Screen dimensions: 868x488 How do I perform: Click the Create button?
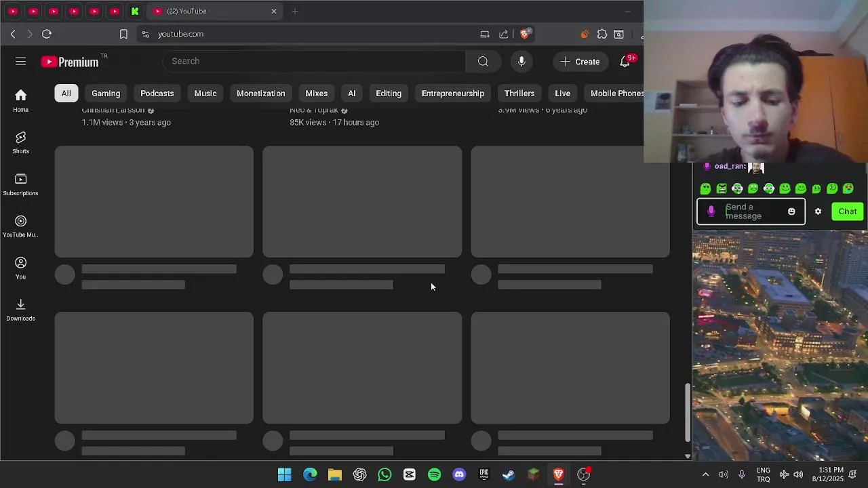(580, 62)
